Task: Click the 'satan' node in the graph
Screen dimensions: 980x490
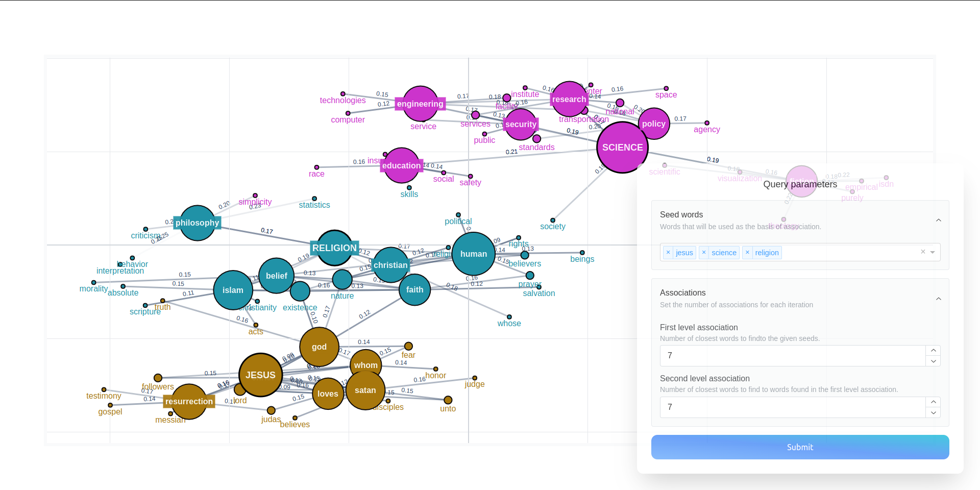Action: pos(365,390)
